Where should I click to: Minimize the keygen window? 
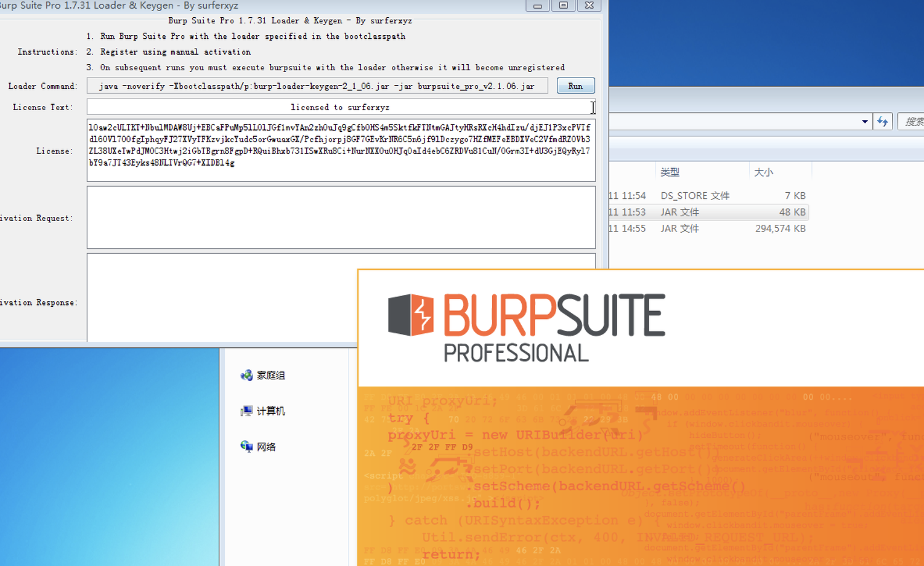click(x=537, y=5)
